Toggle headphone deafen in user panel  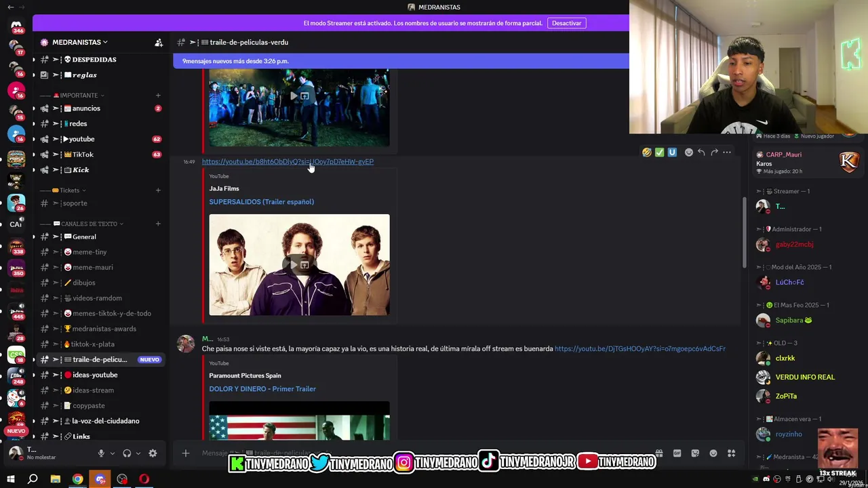(127, 453)
